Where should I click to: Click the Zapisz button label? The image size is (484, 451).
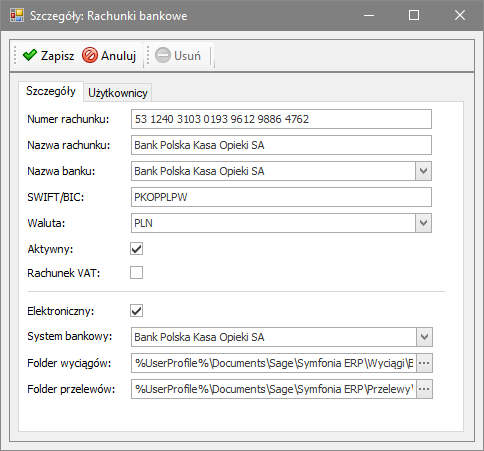[x=57, y=56]
